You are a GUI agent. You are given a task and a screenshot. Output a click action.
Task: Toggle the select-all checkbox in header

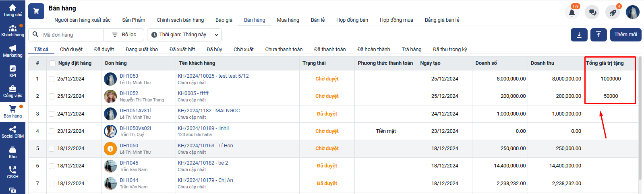[x=52, y=63]
